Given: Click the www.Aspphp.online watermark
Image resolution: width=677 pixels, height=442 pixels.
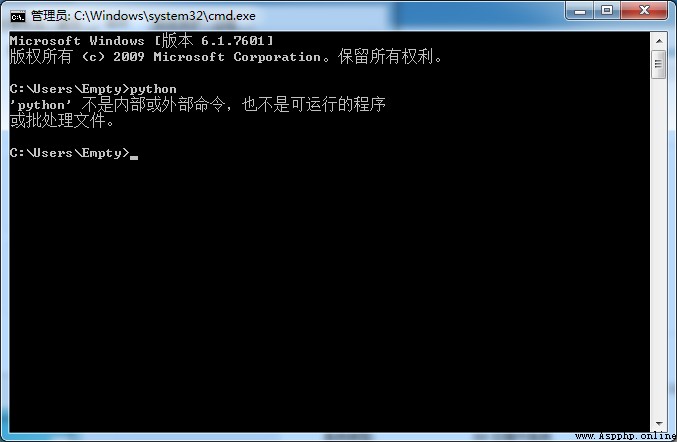Looking at the screenshot, I should pos(625,436).
